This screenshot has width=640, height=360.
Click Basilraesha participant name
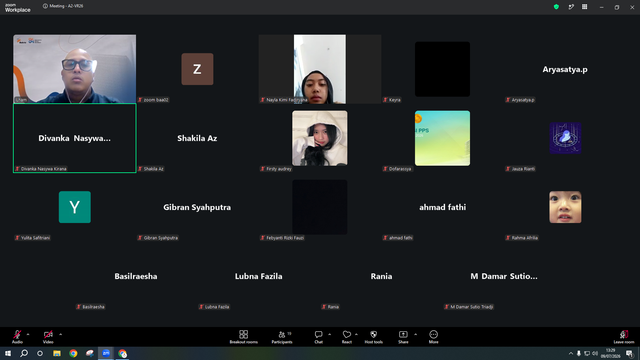pyautogui.click(x=136, y=276)
